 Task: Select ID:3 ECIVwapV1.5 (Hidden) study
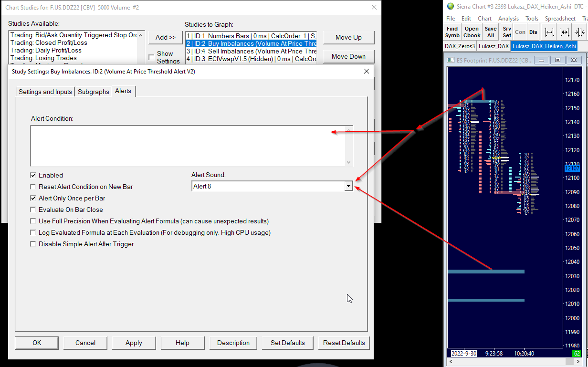[x=251, y=59]
